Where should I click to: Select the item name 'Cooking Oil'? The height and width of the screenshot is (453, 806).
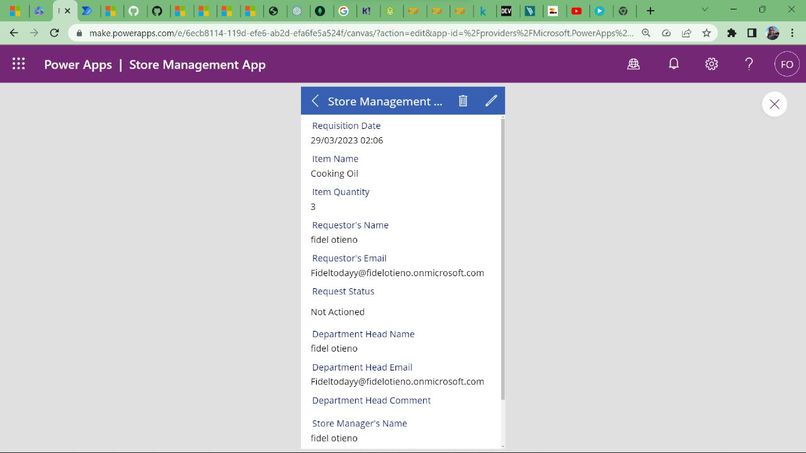click(x=334, y=174)
